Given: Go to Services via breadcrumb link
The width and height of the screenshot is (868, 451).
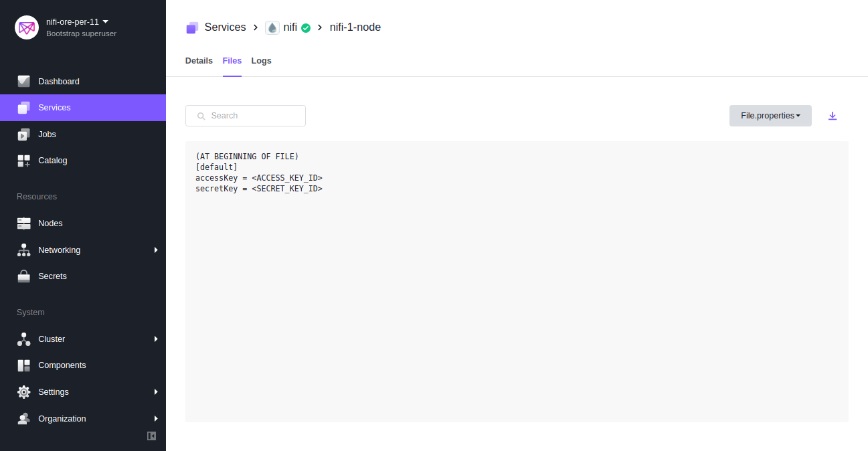Looking at the screenshot, I should pos(225,27).
